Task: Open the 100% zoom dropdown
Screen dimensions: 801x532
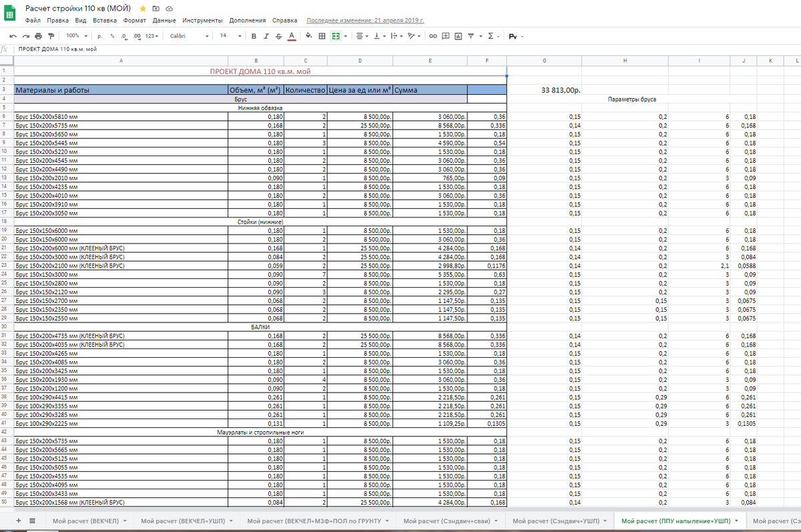Action: click(76, 36)
